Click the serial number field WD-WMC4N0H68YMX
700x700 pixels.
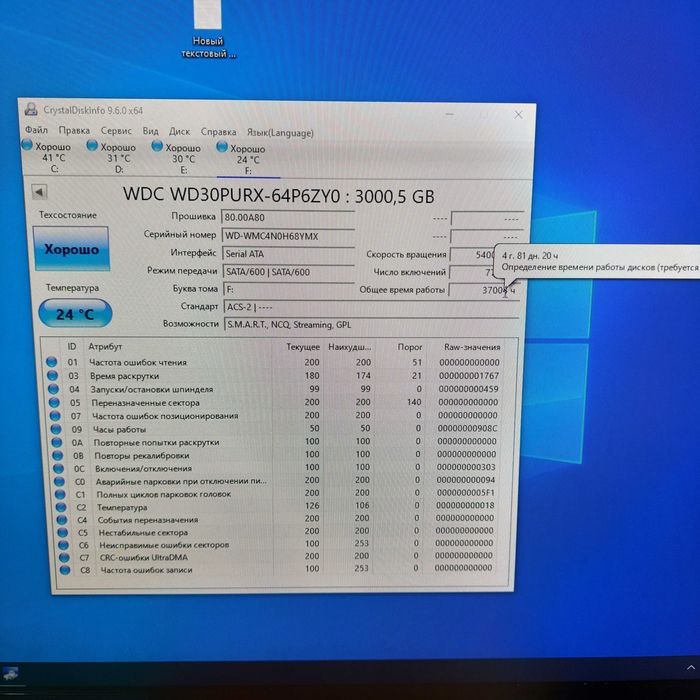(288, 236)
